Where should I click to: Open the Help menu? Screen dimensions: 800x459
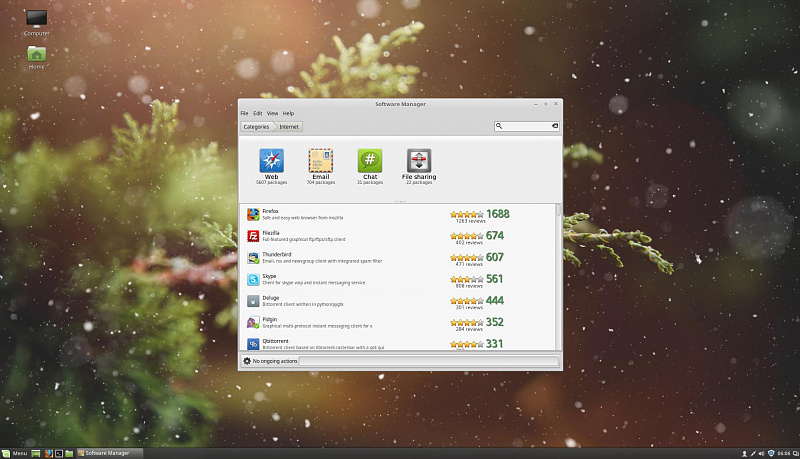click(x=288, y=114)
